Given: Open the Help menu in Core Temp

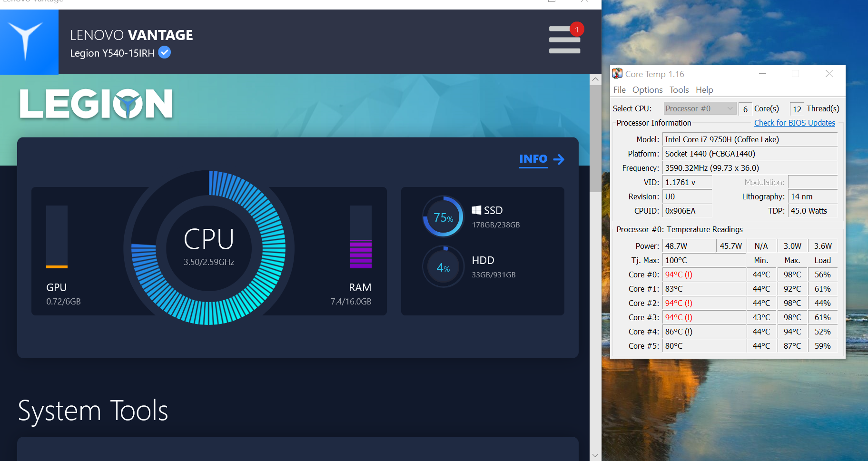Looking at the screenshot, I should pyautogui.click(x=704, y=89).
